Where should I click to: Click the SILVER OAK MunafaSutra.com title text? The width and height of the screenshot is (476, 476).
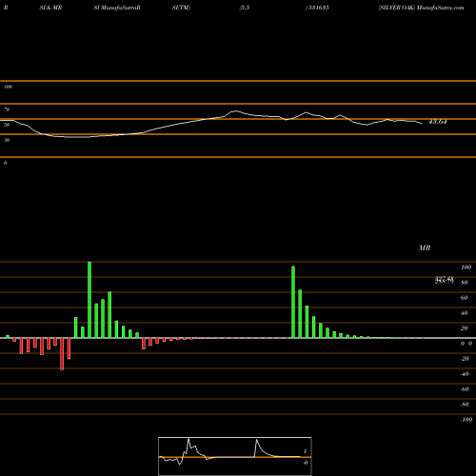point(421,8)
